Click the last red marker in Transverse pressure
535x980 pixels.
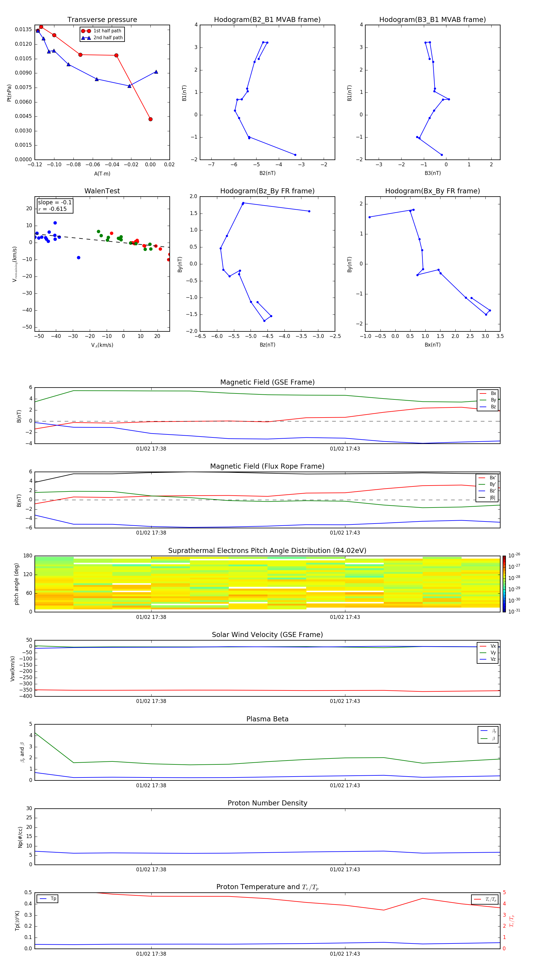pyautogui.click(x=150, y=119)
